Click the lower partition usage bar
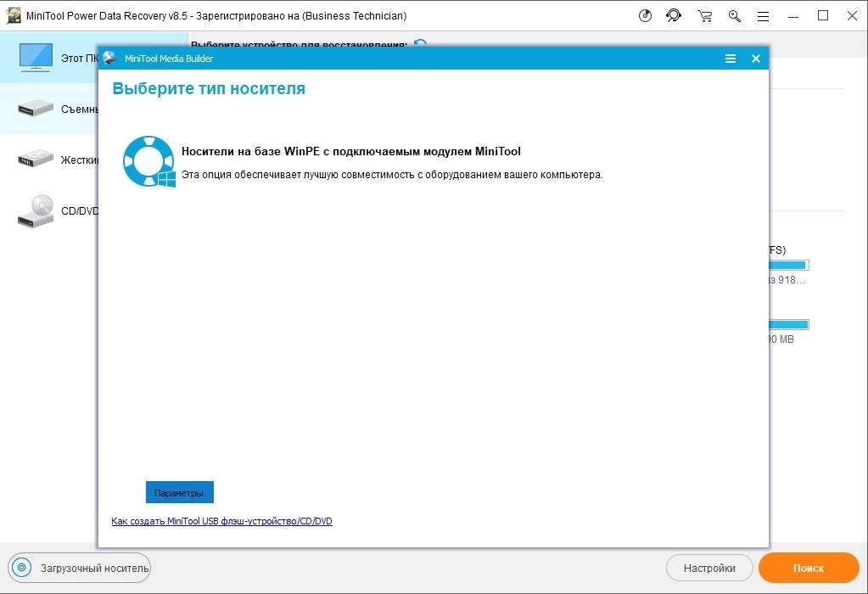This screenshot has width=868, height=594. (789, 324)
